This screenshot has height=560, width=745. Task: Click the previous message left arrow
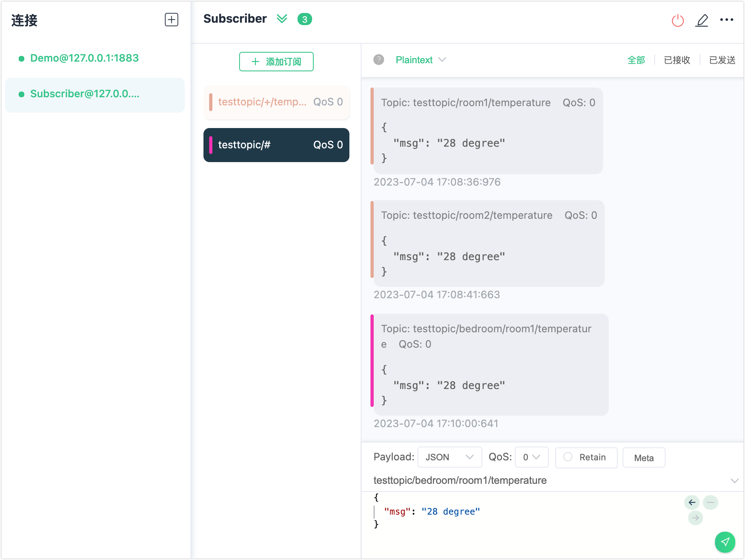692,502
